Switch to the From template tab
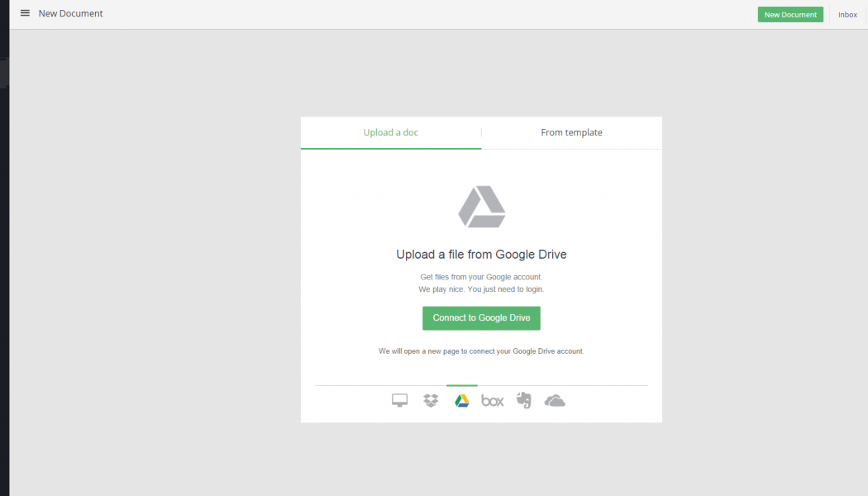 (571, 132)
